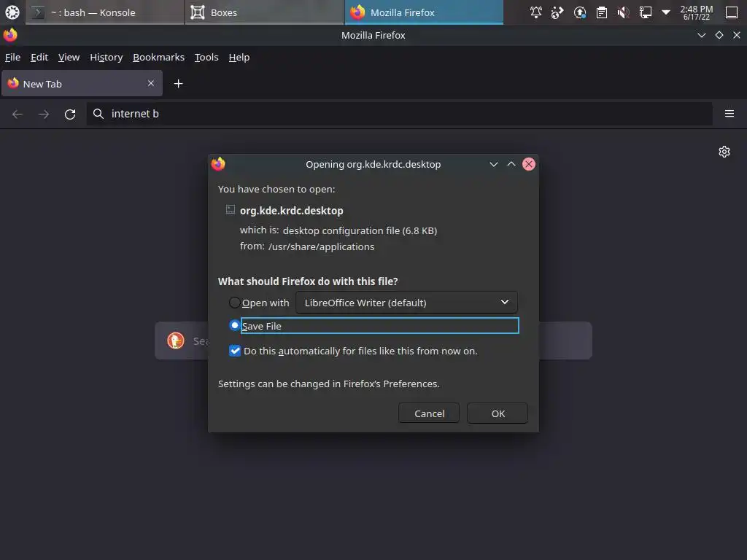Screen dimensions: 747x560
Task: Close the Opening org.kde.krdc.desktop dialog
Action: [529, 164]
